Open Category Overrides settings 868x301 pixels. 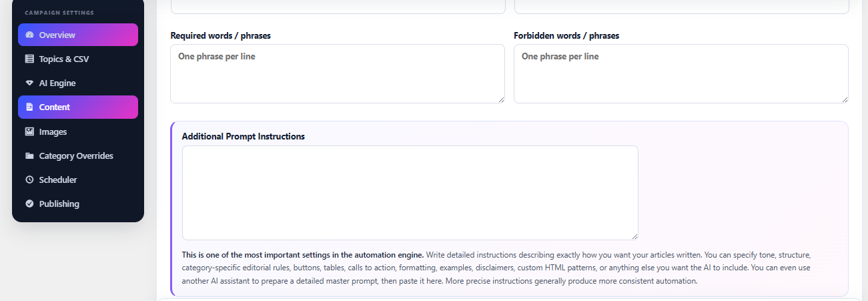tap(78, 156)
